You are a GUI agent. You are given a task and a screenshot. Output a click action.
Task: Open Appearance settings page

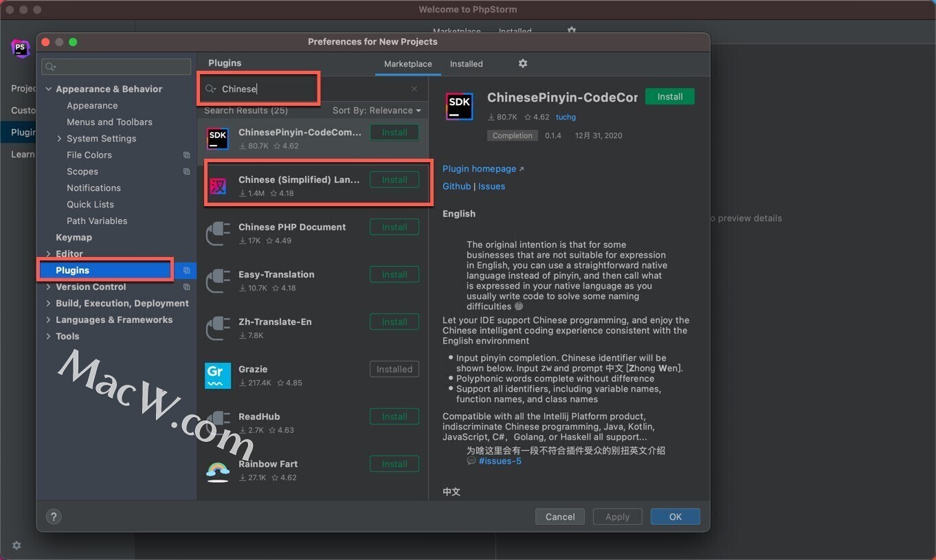pos(92,106)
